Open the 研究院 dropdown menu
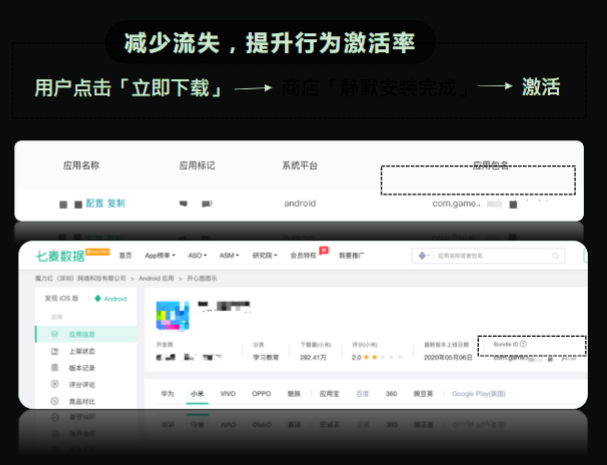The width and height of the screenshot is (607, 465). [x=265, y=256]
